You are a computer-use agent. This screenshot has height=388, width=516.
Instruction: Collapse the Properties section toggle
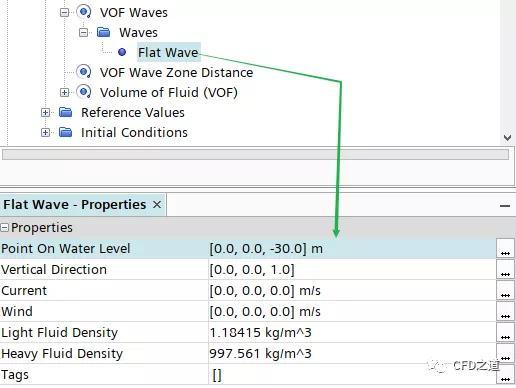point(4,228)
